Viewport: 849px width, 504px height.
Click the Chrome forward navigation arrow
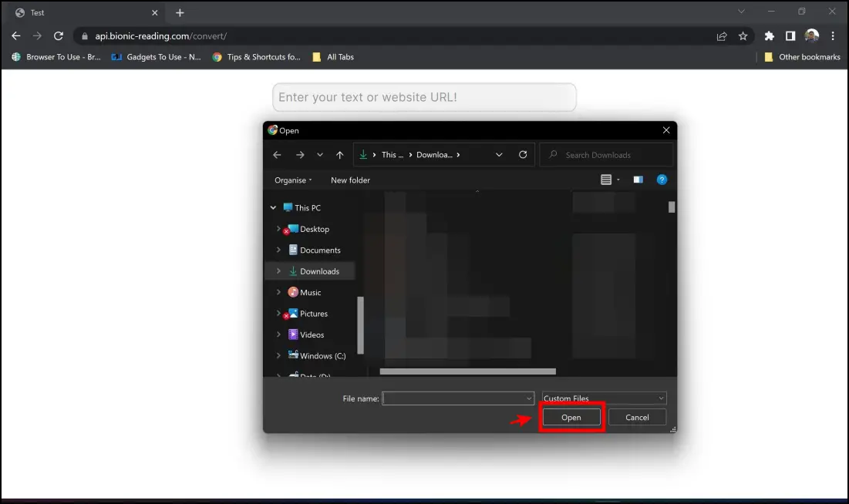(37, 36)
